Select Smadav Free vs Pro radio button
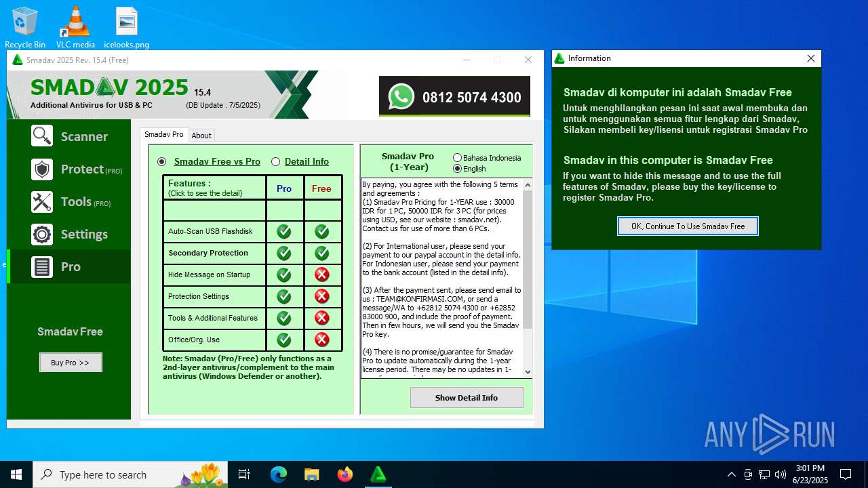 click(x=161, y=161)
